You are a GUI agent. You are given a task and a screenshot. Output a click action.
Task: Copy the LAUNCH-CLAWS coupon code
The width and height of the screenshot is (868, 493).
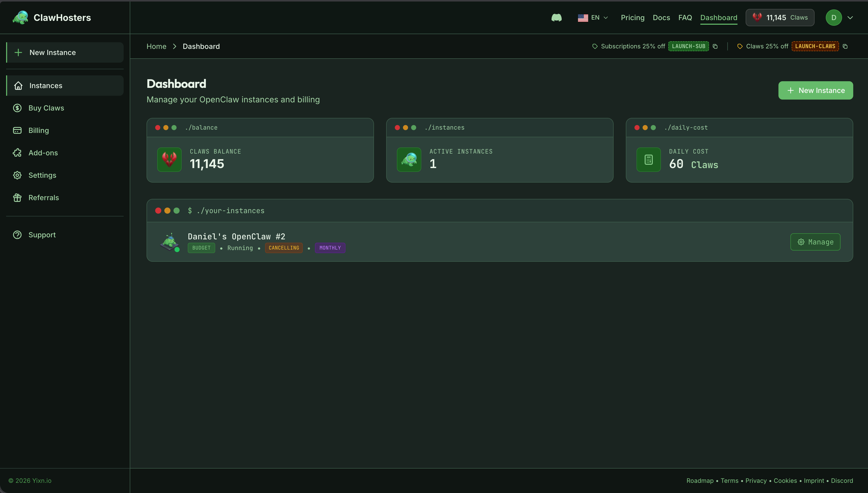pyautogui.click(x=845, y=46)
